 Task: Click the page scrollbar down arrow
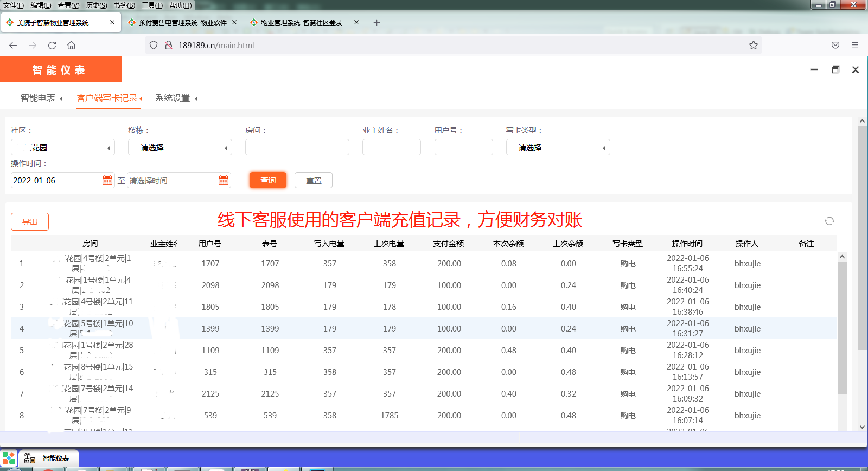[x=862, y=427]
